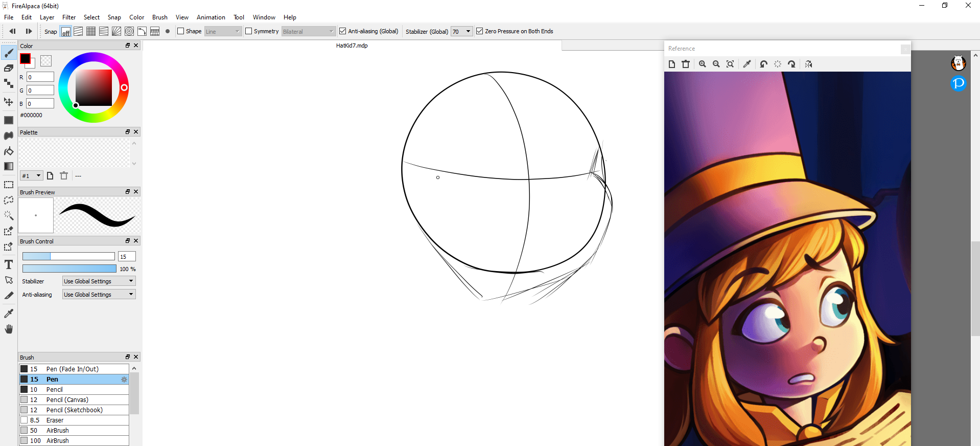Open the palette #1 dropdown
Screen dimensions: 980x446
coord(31,175)
